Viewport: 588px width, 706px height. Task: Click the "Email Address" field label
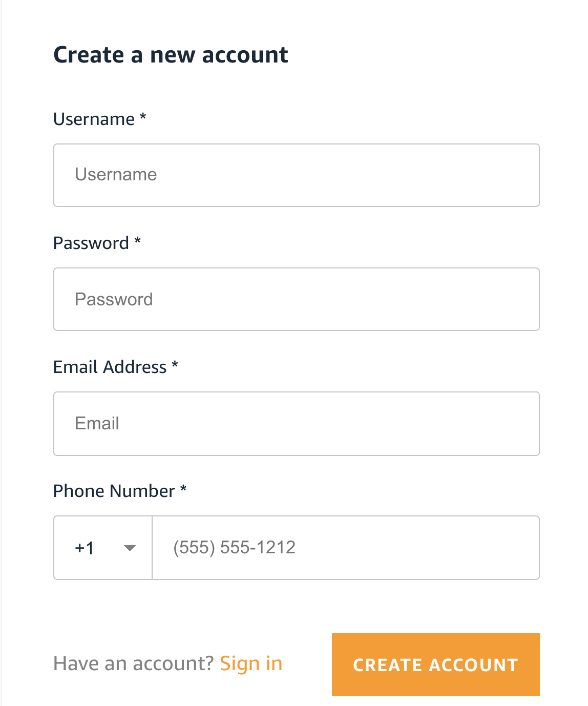110,367
